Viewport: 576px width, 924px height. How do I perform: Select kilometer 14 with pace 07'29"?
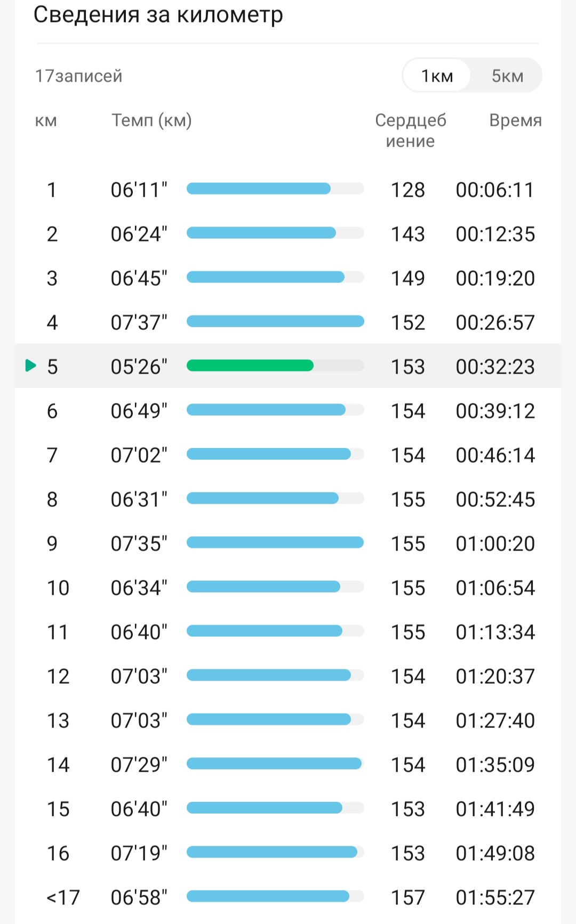click(288, 764)
